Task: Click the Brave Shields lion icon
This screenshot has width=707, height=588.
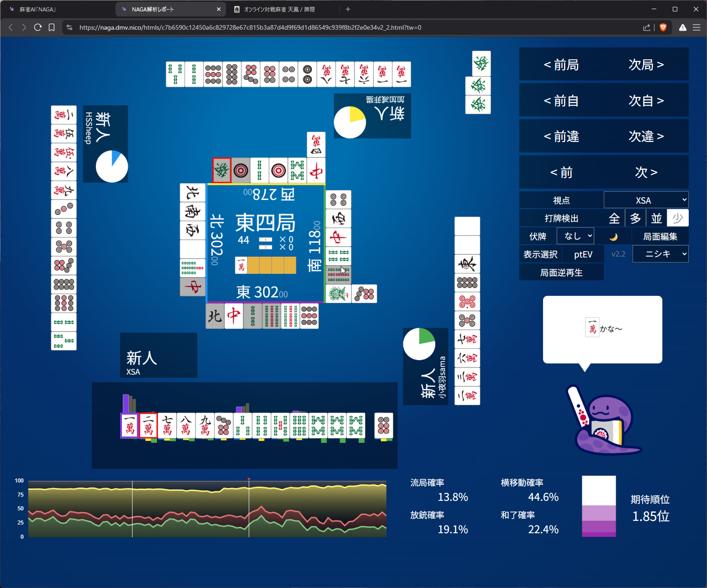Action: tap(663, 27)
